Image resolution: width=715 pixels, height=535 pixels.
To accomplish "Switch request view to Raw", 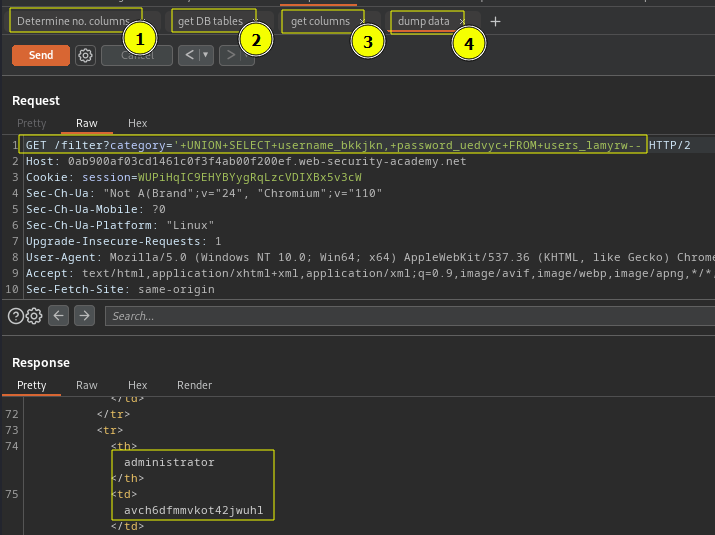I will tap(87, 123).
